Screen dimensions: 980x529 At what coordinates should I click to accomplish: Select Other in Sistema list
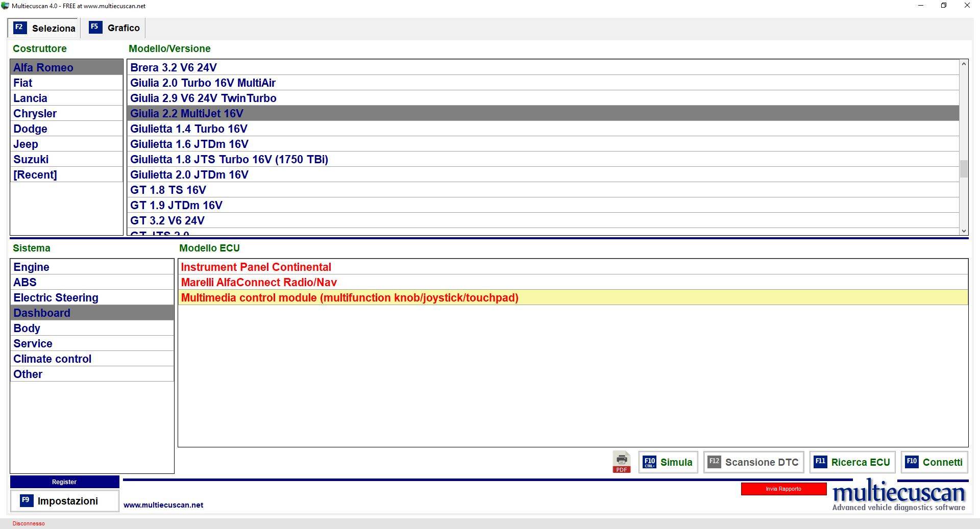[x=92, y=374]
